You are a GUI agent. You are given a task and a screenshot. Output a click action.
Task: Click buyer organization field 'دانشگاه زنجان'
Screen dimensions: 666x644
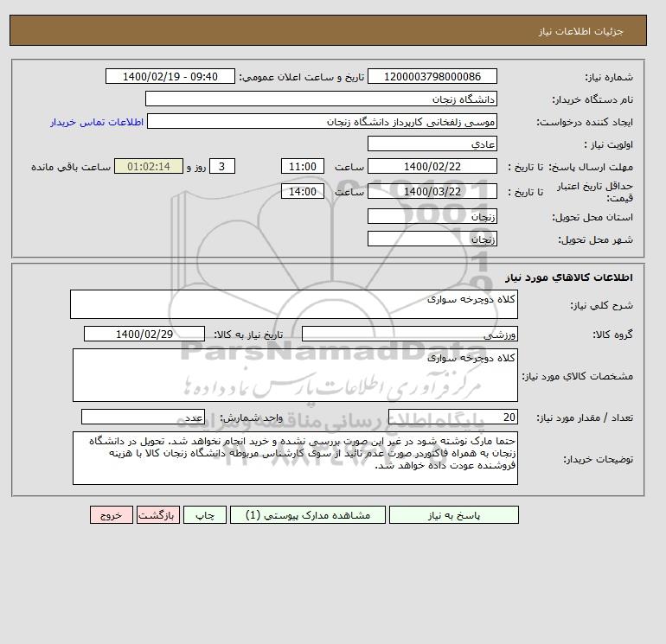click(321, 99)
